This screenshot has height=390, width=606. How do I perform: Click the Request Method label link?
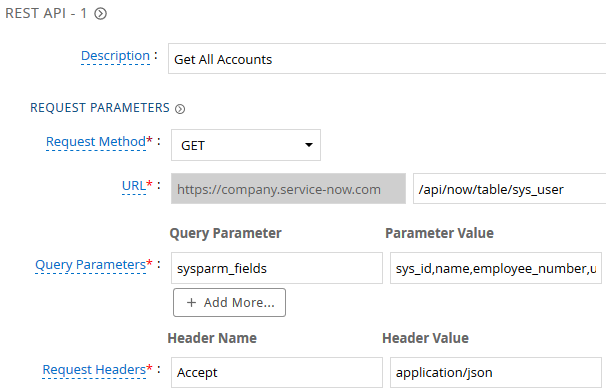click(96, 142)
